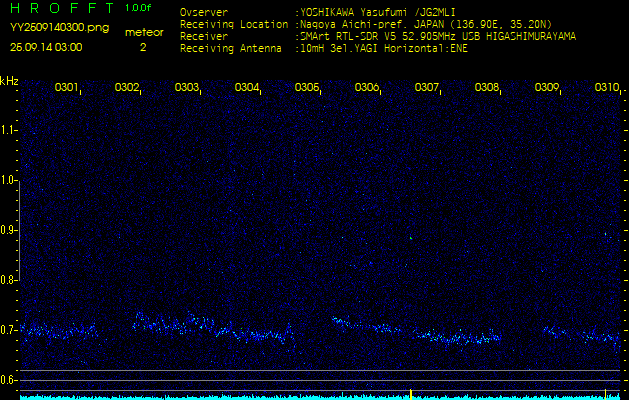This screenshot has height=400, width=629.
Task: Select the 0310 time marker
Action: (606, 88)
